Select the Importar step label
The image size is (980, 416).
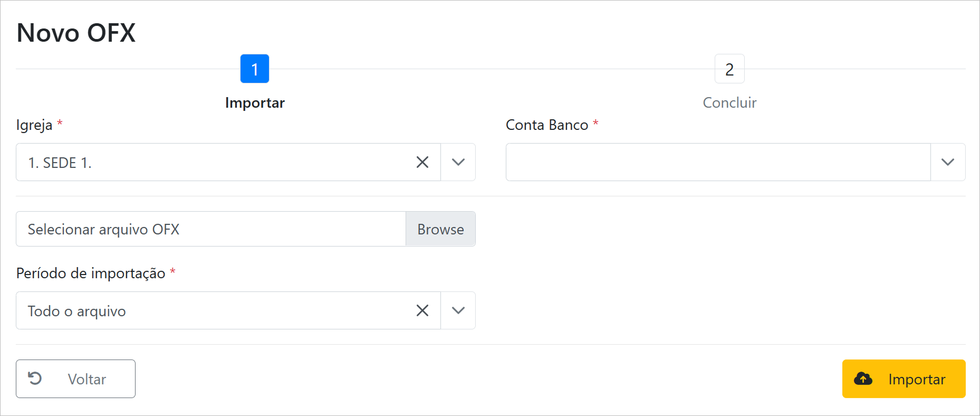coord(255,102)
